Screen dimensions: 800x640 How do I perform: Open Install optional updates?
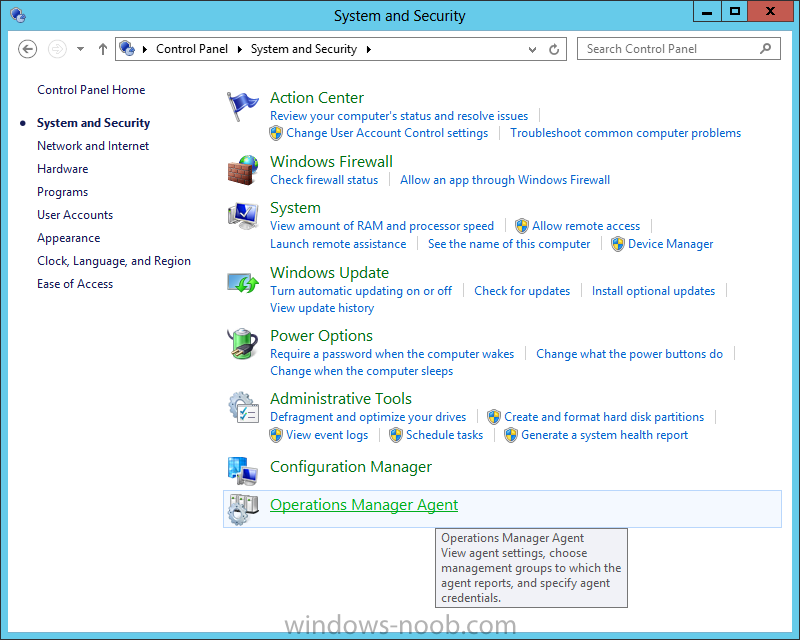pyautogui.click(x=653, y=291)
